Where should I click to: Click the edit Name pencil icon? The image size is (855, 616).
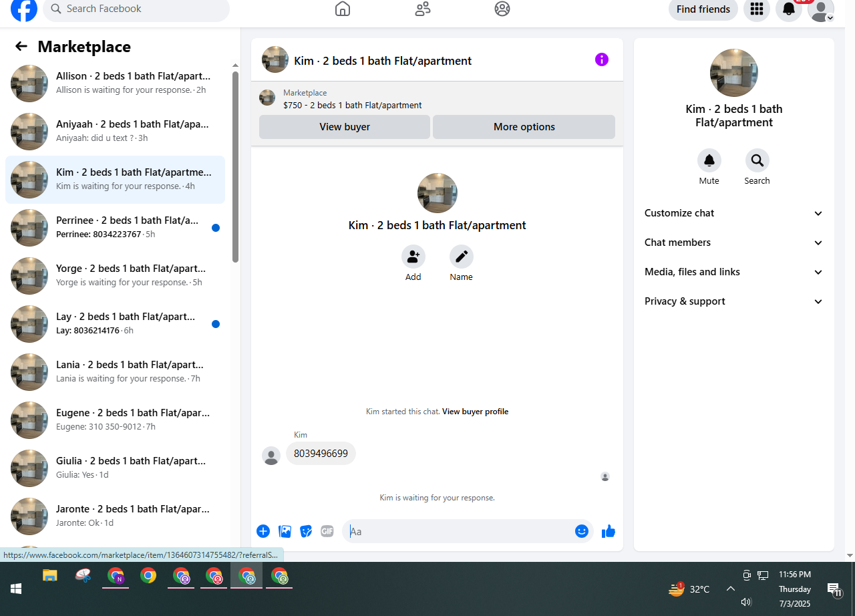462,257
